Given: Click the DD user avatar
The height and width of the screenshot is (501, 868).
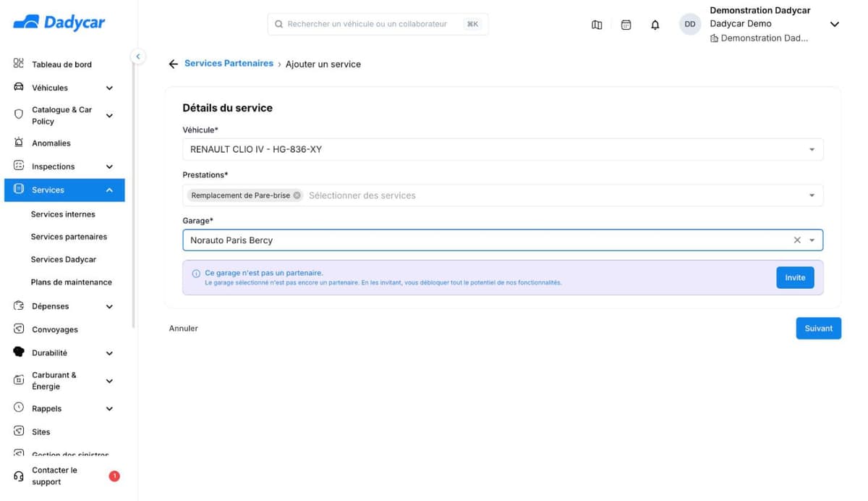Looking at the screenshot, I should coord(690,24).
